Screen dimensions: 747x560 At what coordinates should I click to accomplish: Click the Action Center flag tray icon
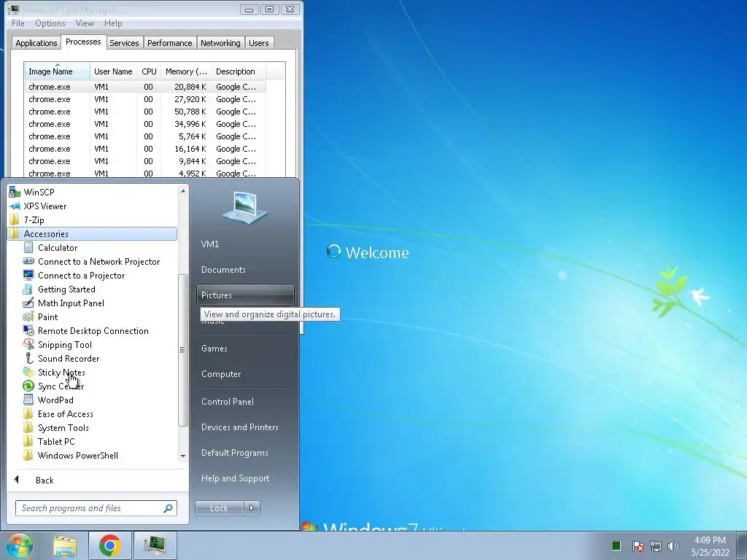638,546
